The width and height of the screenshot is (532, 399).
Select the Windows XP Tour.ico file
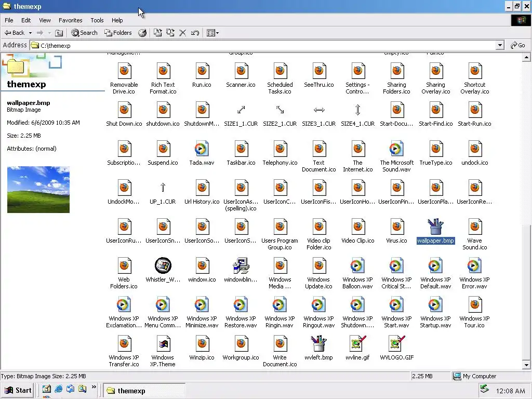(x=475, y=312)
